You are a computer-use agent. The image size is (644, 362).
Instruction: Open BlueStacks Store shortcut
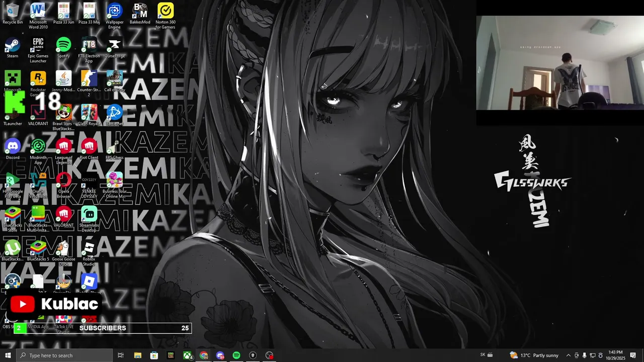[x=13, y=219]
